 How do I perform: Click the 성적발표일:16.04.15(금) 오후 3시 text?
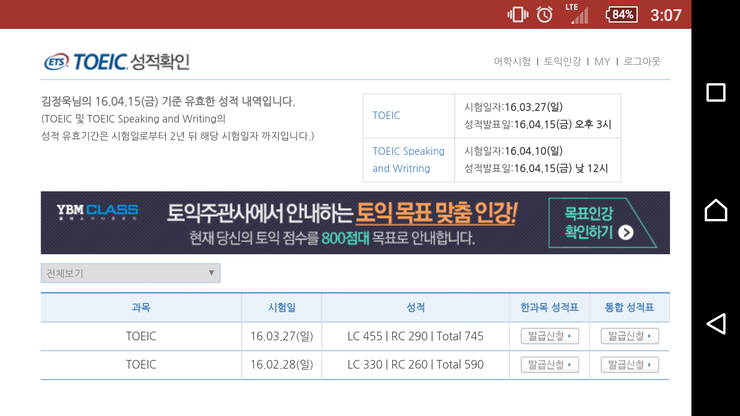[538, 124]
